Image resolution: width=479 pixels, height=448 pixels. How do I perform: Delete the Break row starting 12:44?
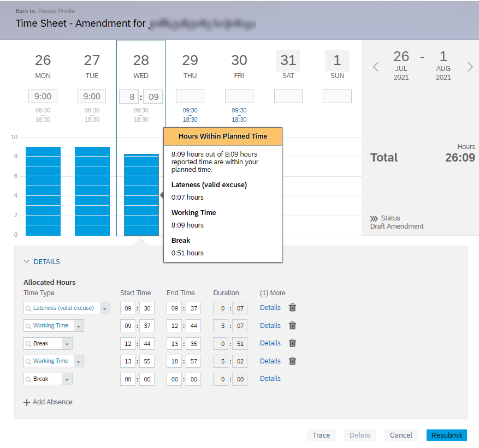(292, 343)
